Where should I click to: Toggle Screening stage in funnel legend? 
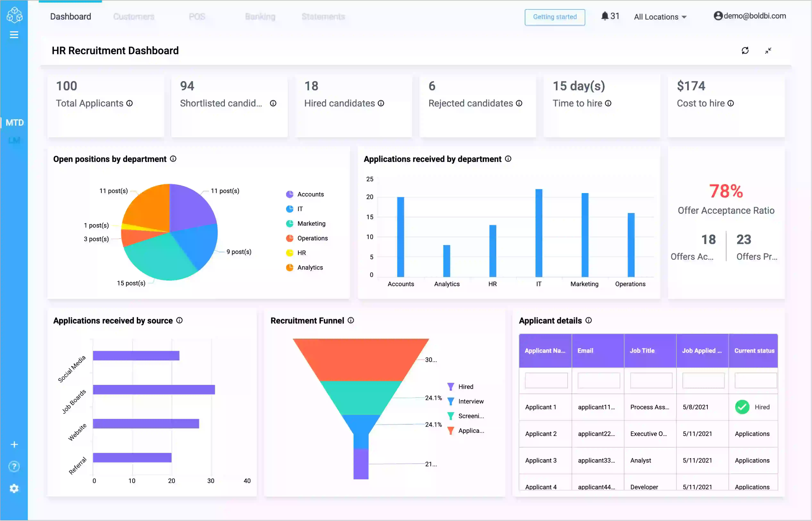(x=466, y=416)
